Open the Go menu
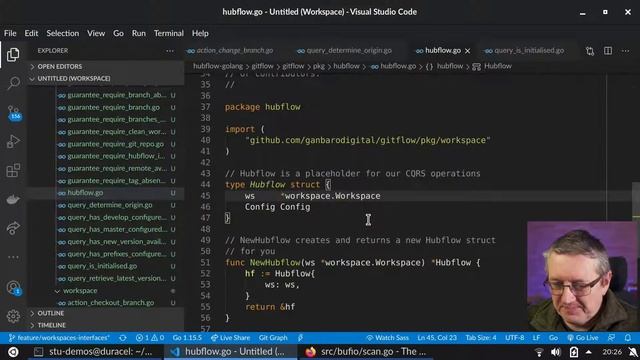The height and width of the screenshot is (360, 640). click(x=118, y=33)
